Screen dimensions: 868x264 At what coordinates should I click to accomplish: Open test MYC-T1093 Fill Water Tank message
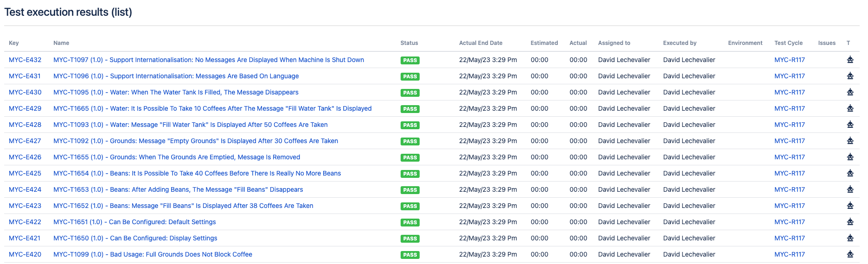[x=191, y=125]
